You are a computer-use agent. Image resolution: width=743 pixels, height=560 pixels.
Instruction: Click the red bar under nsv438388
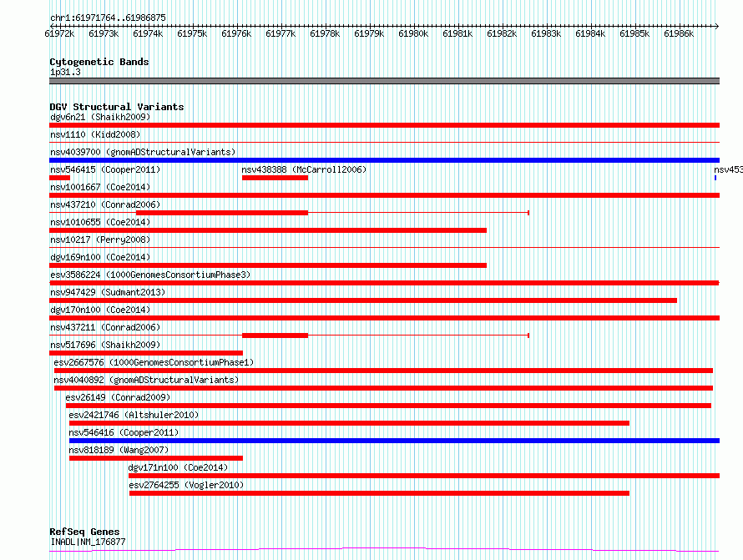tap(275, 178)
